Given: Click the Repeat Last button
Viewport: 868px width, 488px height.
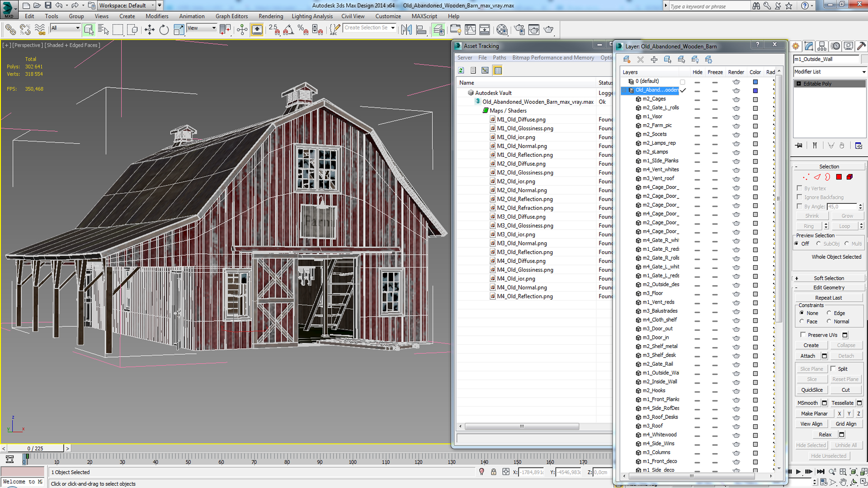Looking at the screenshot, I should click(828, 298).
